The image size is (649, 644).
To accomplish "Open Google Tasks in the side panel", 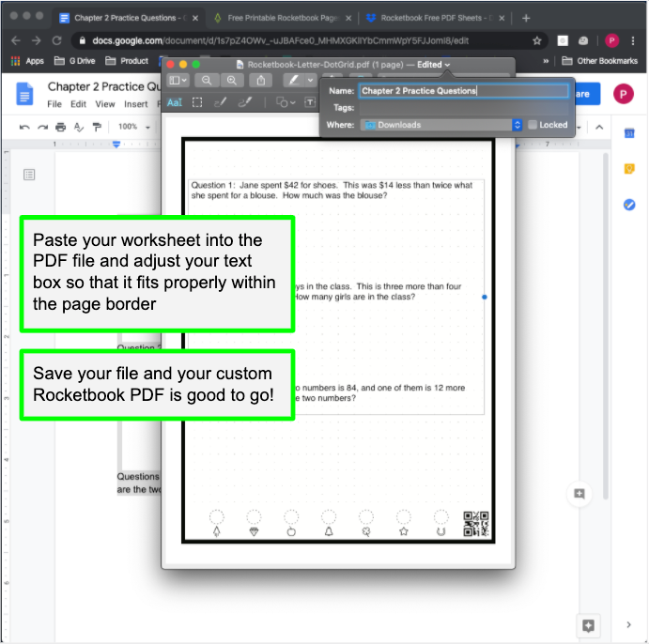I will [x=629, y=205].
